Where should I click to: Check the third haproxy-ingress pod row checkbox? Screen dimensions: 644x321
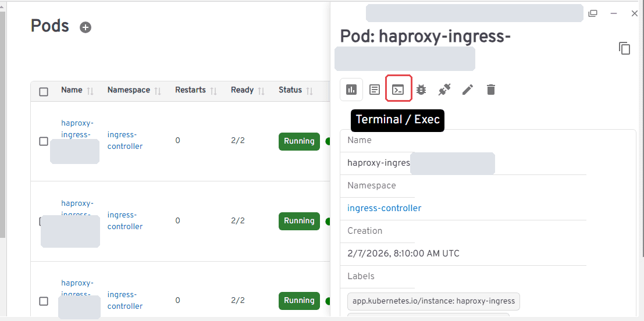(x=44, y=301)
